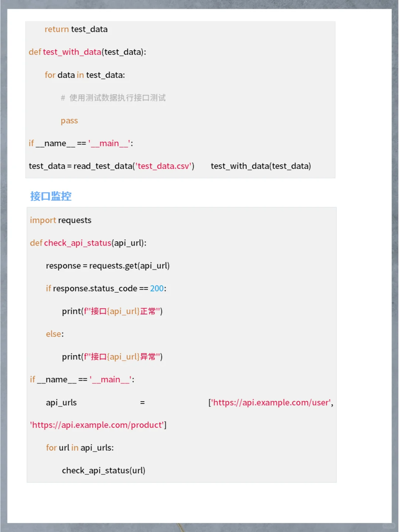Screen dimensions: 399x532
Task: Select the 'pass' keyword in the loop
Action: [x=69, y=120]
